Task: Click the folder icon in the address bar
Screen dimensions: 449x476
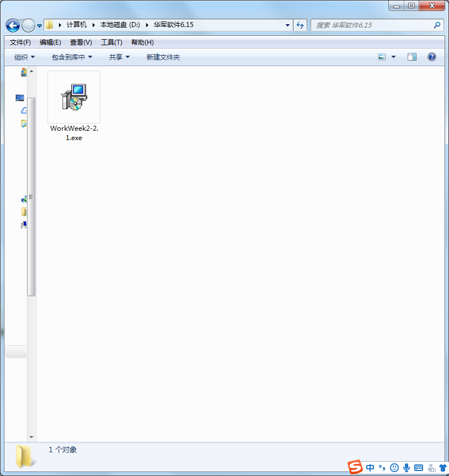Action: pos(50,25)
